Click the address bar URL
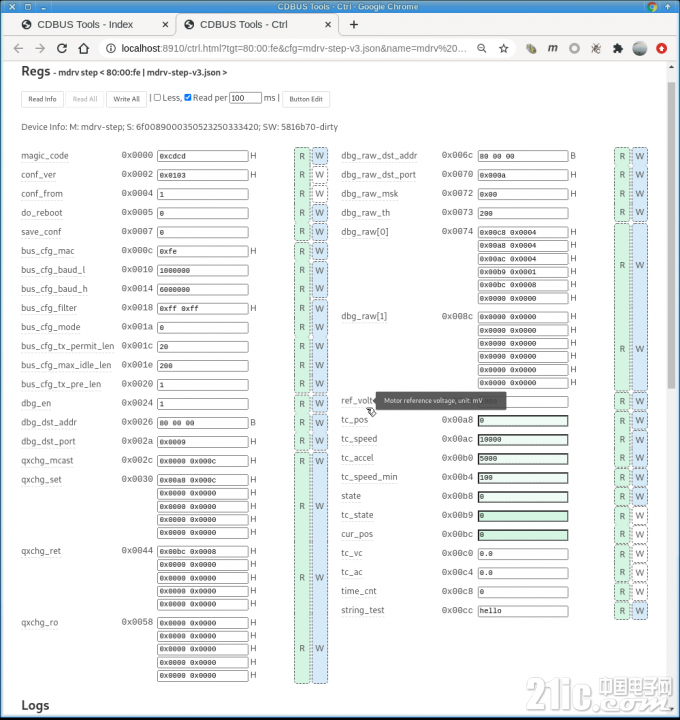 point(294,48)
